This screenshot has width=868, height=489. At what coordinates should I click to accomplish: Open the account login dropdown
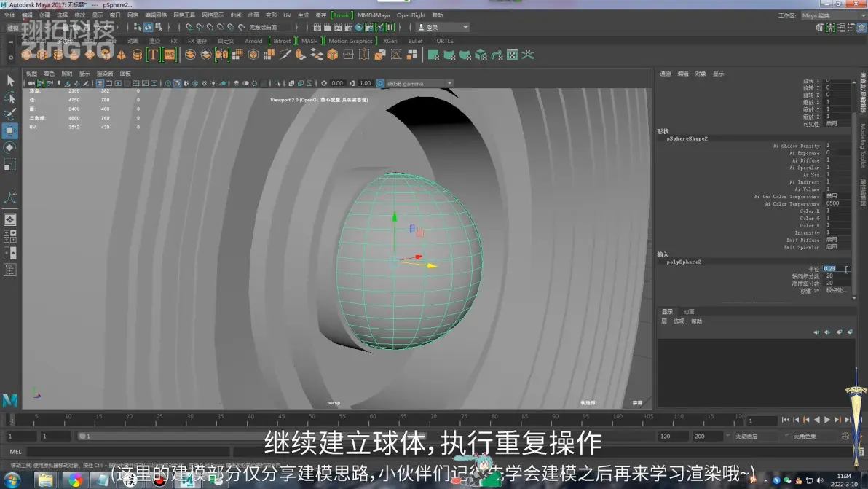click(443, 27)
